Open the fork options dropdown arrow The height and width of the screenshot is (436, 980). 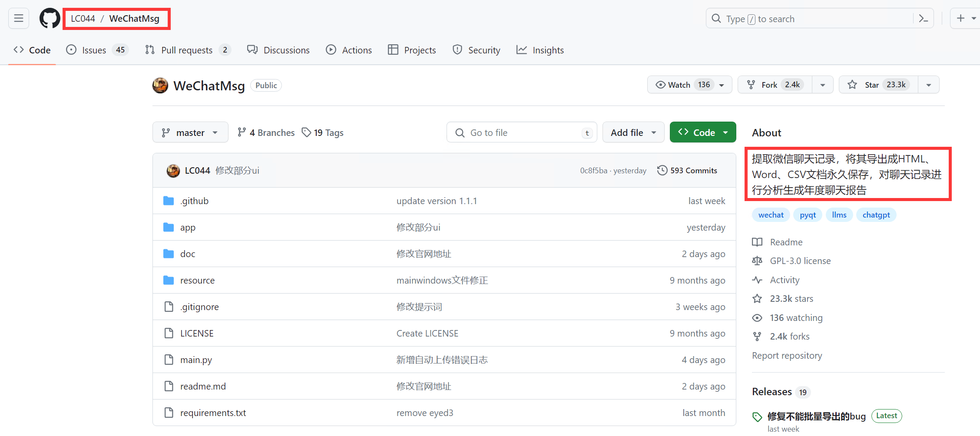tap(823, 85)
